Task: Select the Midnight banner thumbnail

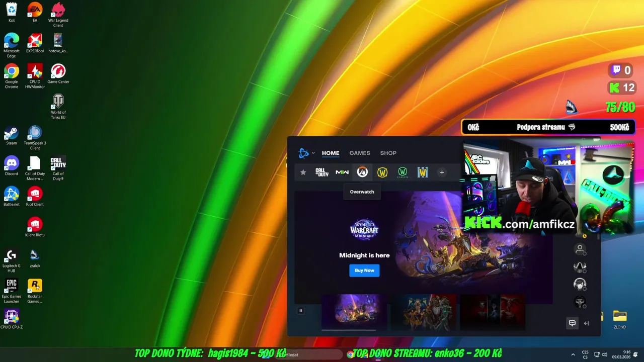Action: (354, 311)
